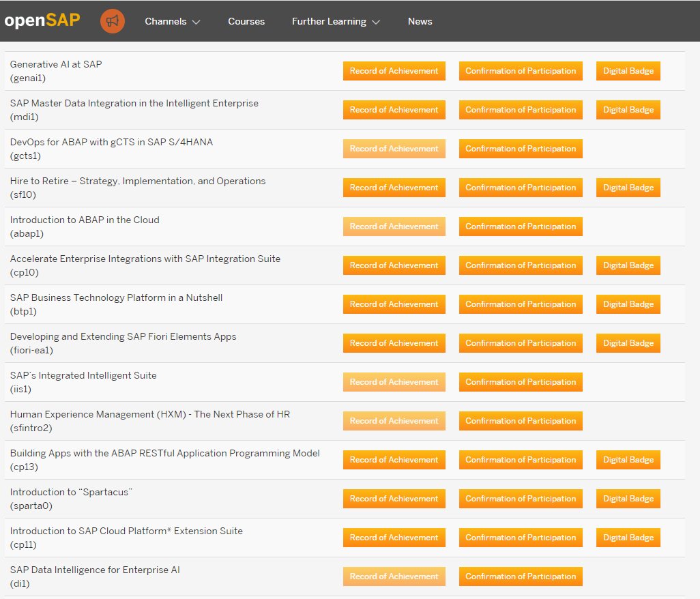
Task: Click disabled Record of Achievement for gcts1
Action: tap(394, 149)
